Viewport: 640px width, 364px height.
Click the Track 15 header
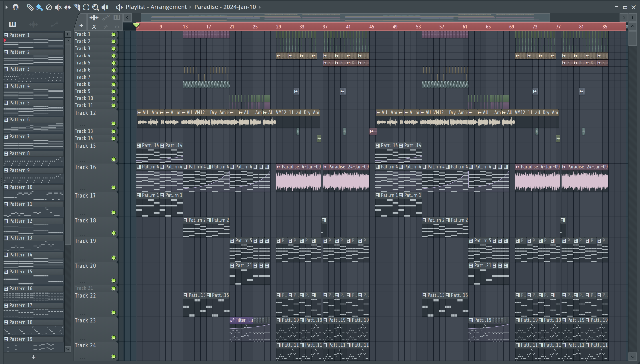pos(96,152)
